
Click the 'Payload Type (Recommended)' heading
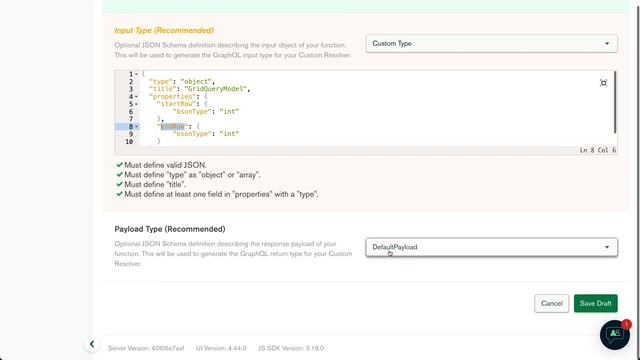pos(170,229)
